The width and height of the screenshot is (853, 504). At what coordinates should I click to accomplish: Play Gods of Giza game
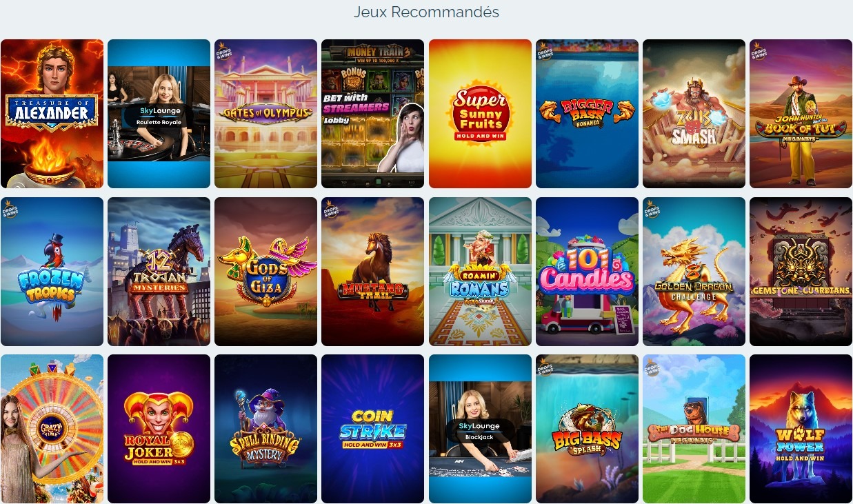pos(265,272)
